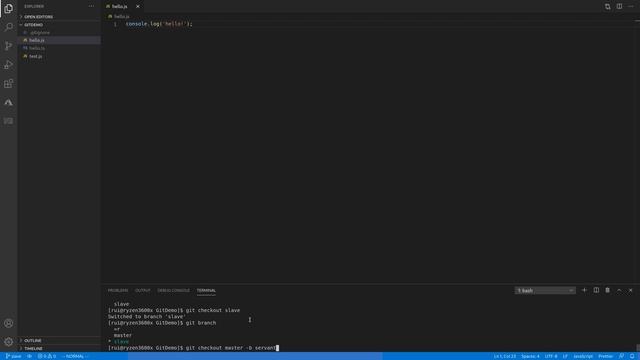This screenshot has width=640, height=360.
Task: Open the Explorer view in activity bar
Action: [9, 8]
